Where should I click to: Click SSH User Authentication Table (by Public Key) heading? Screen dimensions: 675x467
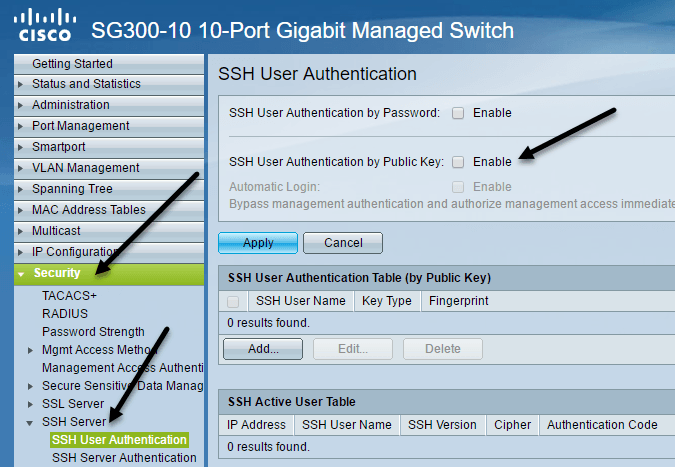359,278
